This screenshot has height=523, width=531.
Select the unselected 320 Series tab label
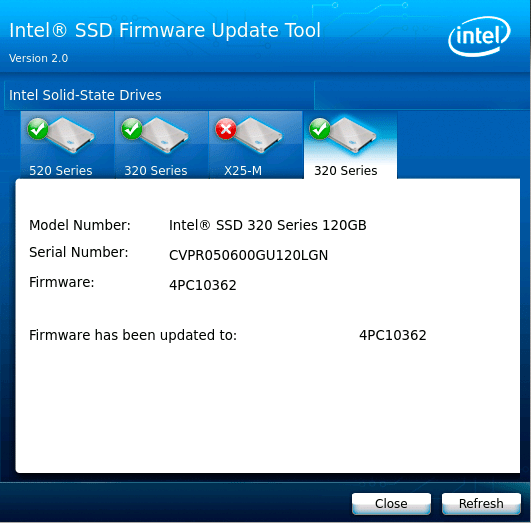pos(156,170)
